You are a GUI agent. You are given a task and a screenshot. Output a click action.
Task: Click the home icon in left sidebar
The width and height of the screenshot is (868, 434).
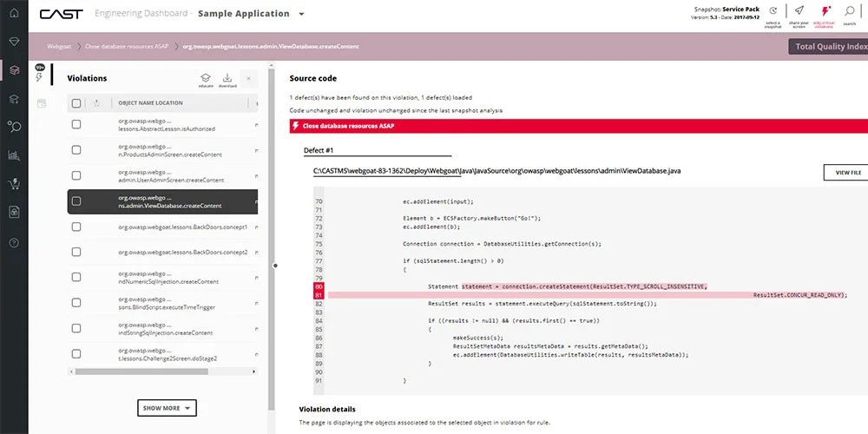(14, 14)
